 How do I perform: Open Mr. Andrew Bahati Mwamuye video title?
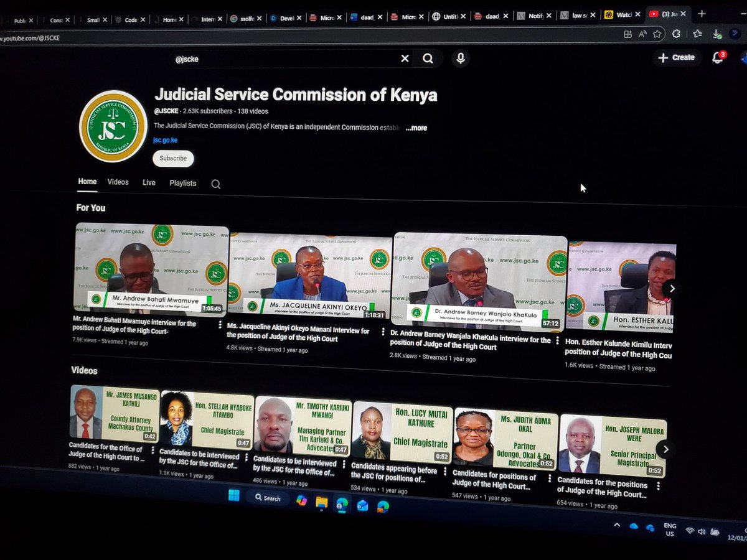134,327
